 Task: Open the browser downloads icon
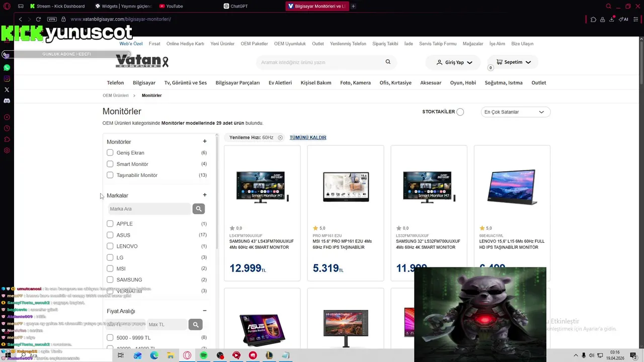612,19
